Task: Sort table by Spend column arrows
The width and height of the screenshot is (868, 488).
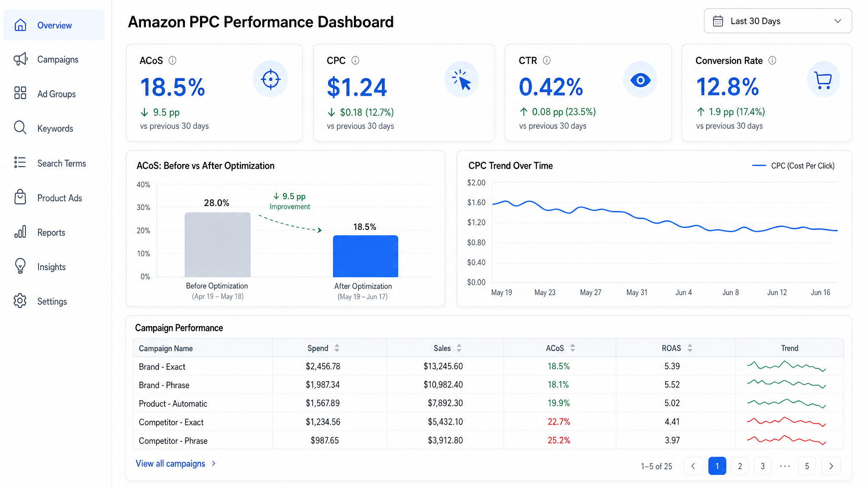Action: click(337, 348)
